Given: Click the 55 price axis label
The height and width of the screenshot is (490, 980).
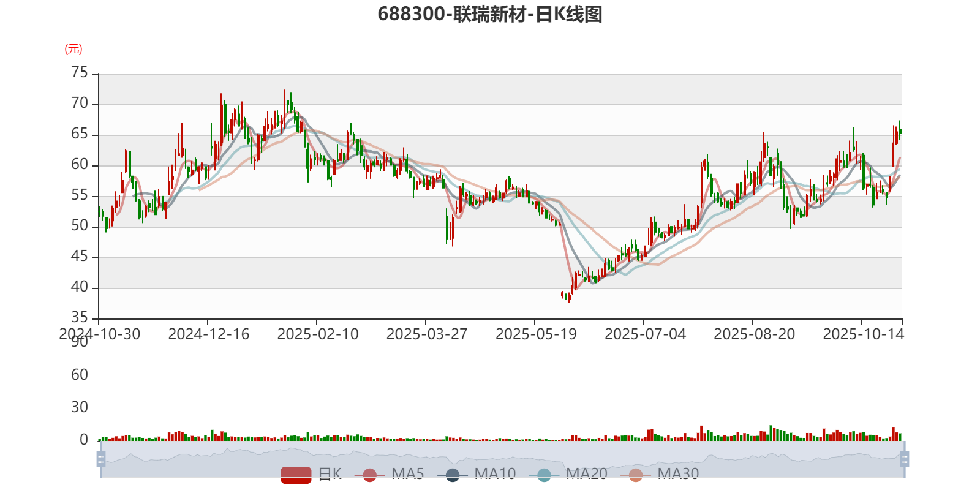Looking at the screenshot, I should tap(80, 195).
